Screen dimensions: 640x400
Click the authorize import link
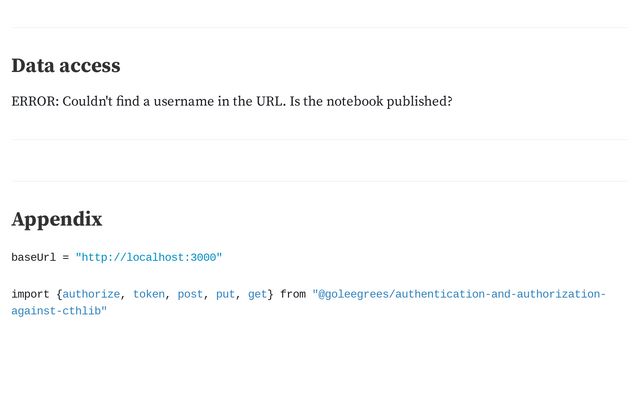(91, 294)
